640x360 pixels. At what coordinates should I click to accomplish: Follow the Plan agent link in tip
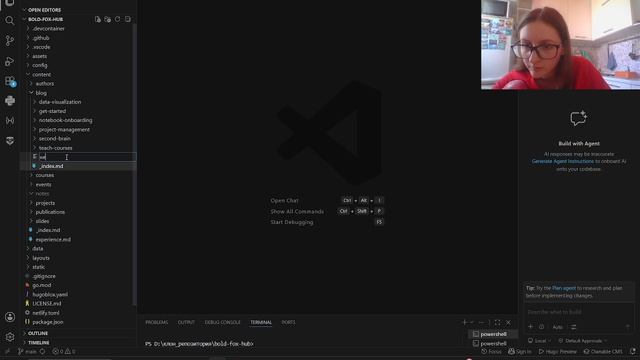(x=564, y=288)
